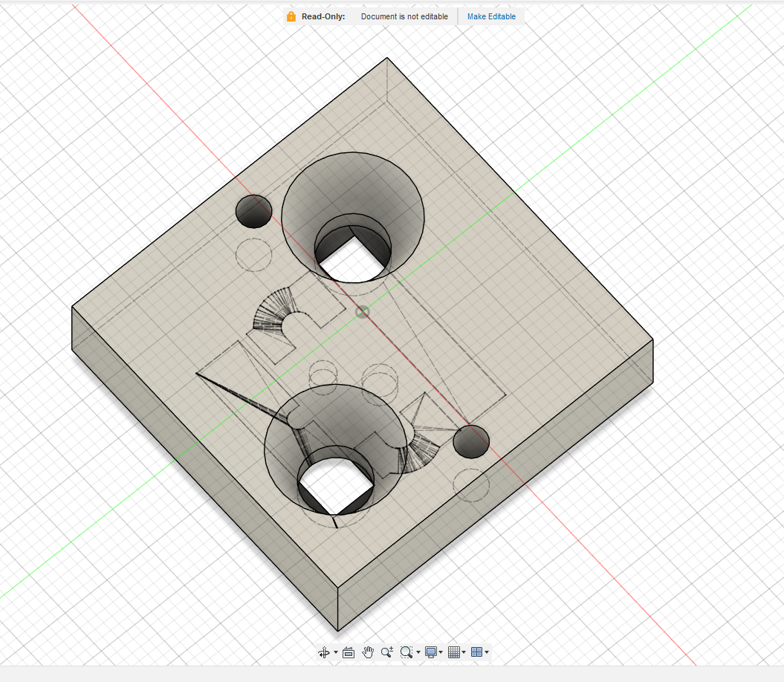The height and width of the screenshot is (682, 784).
Task: Open Display Settings monitor icon
Action: point(430,652)
